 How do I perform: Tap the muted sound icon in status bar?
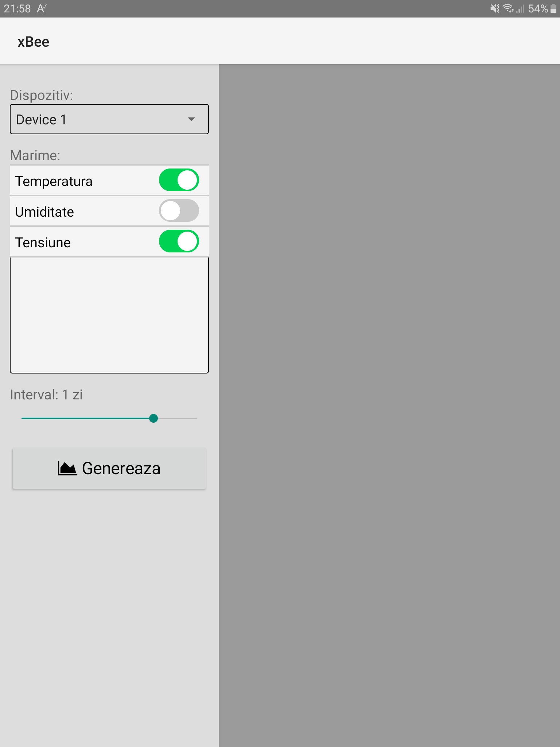495,8
